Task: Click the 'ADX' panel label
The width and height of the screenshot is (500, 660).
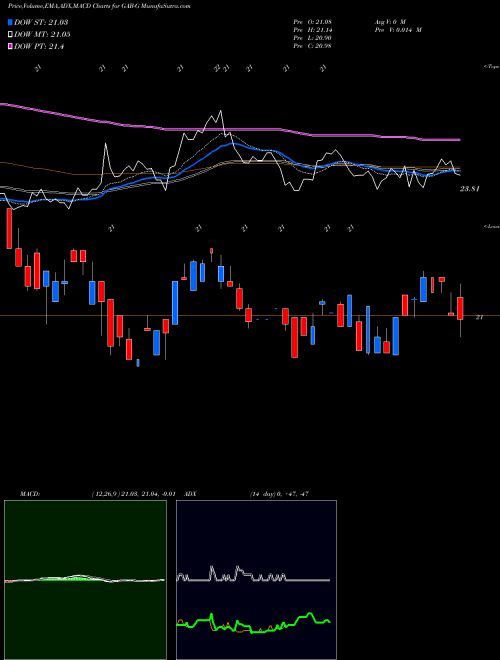Action: (x=190, y=494)
